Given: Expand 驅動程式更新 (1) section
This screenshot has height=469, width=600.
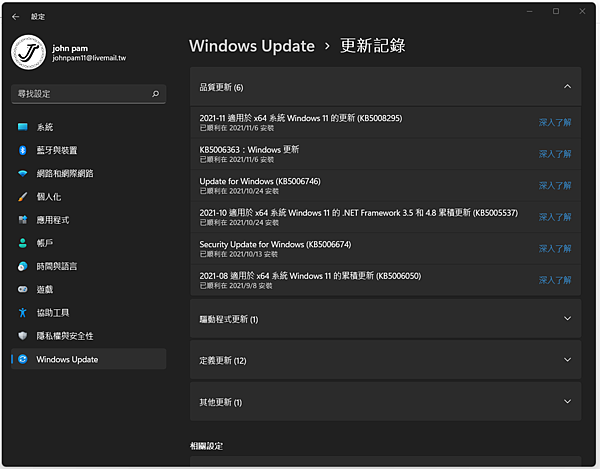Looking at the screenshot, I should pyautogui.click(x=385, y=319).
